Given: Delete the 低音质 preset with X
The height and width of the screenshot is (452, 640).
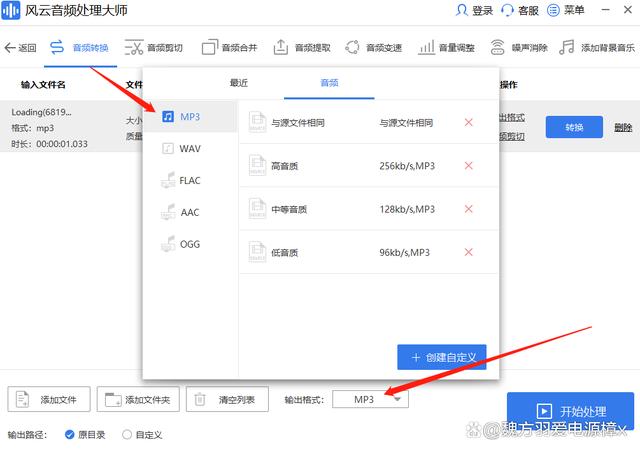Looking at the screenshot, I should [x=469, y=252].
